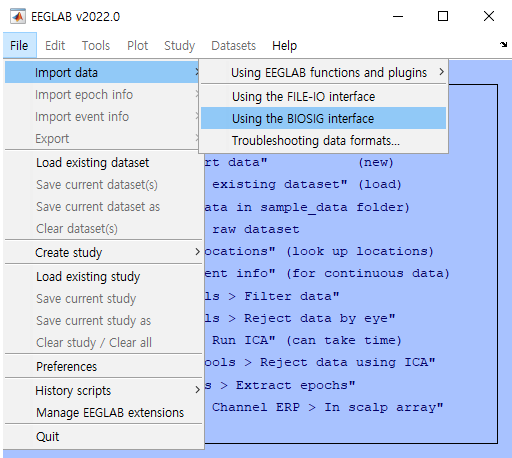Image resolution: width=512 pixels, height=458 pixels.
Task: Click 'ata in sample_data folder)' line
Action: (x=307, y=207)
